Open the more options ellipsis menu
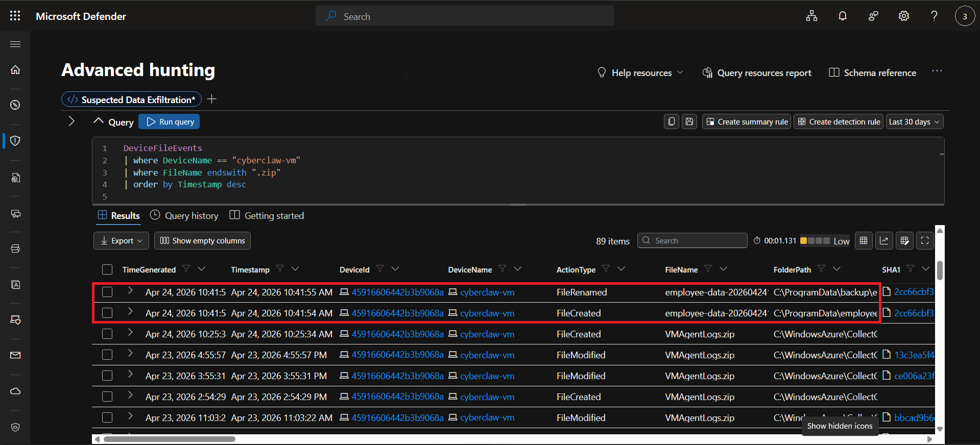Viewport: 980px width, 445px height. pyautogui.click(x=937, y=71)
